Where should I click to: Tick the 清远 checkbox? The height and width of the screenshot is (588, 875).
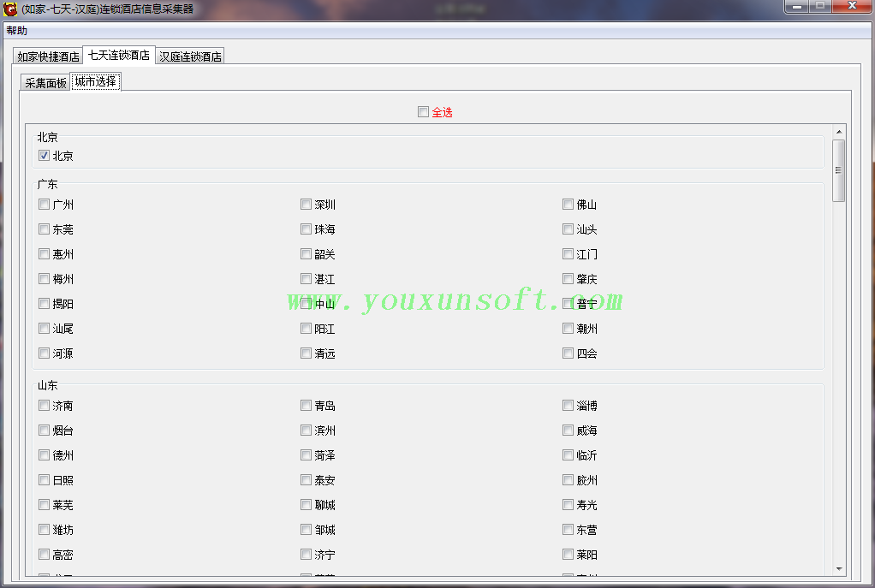[x=306, y=353]
